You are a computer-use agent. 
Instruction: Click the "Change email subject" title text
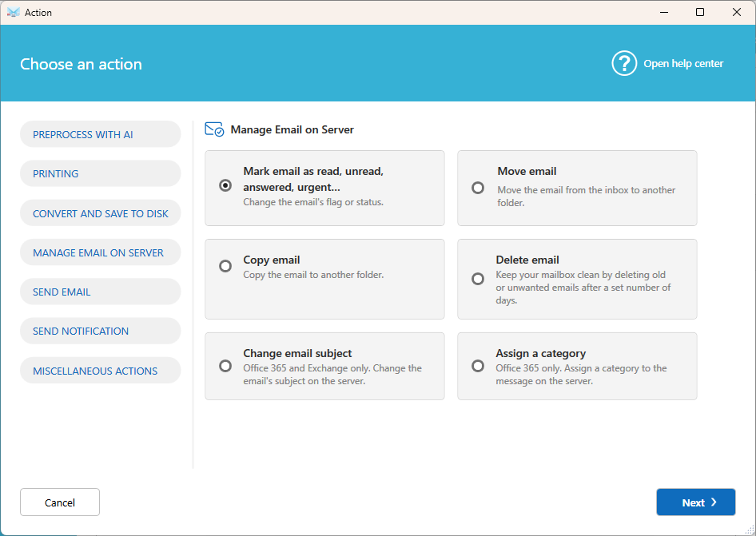click(297, 353)
